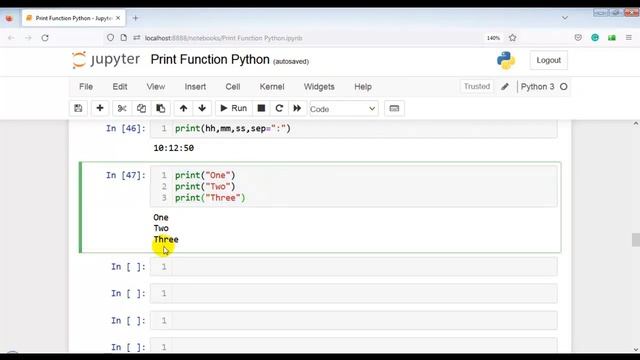Open the Help menu

363,87
